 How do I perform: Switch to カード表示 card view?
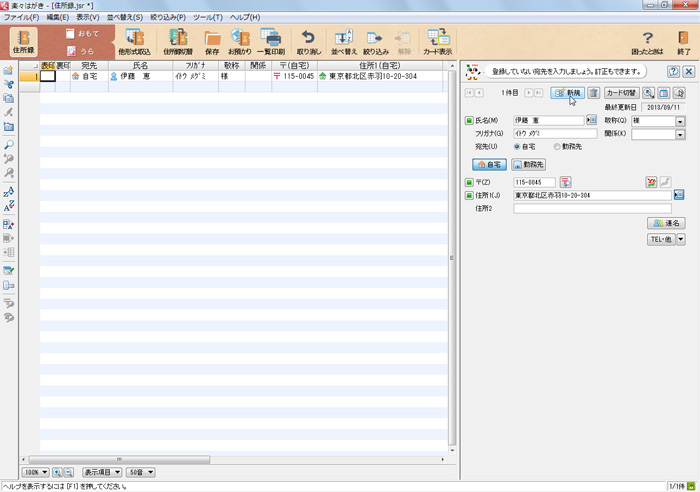[437, 41]
